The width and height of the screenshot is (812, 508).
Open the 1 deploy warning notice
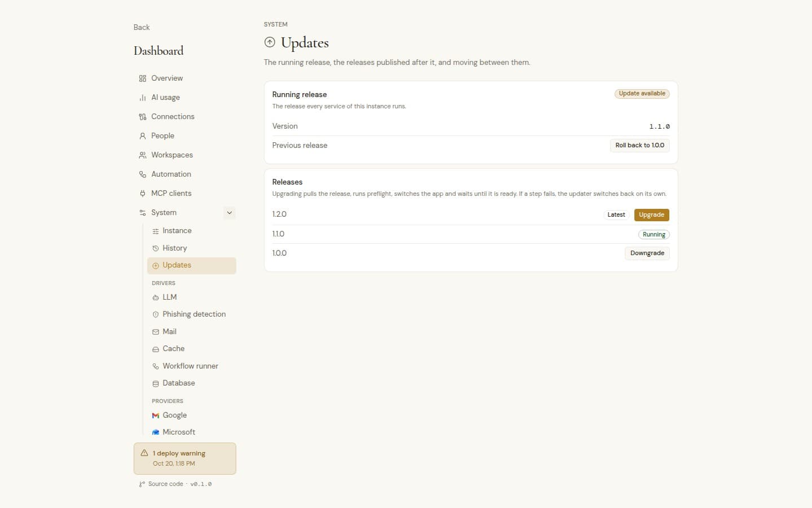pyautogui.click(x=185, y=458)
